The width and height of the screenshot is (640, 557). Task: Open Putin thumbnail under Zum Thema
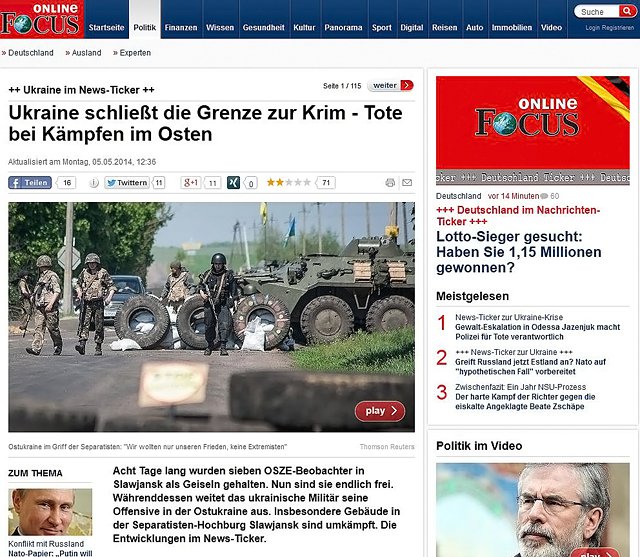50,512
